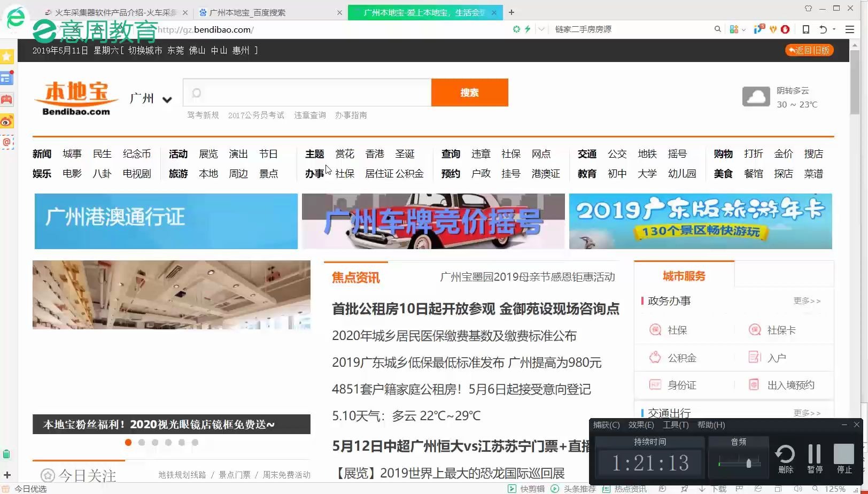Screen dimensions: 868x494
Task: Toggle the lightning speed mode in address bar
Action: click(527, 29)
